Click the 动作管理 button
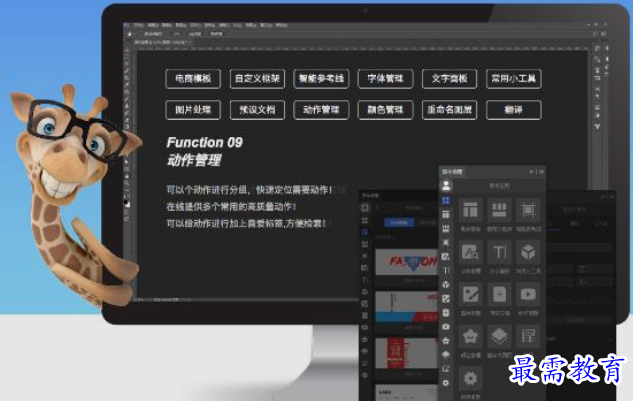This screenshot has width=633, height=401. tap(321, 110)
